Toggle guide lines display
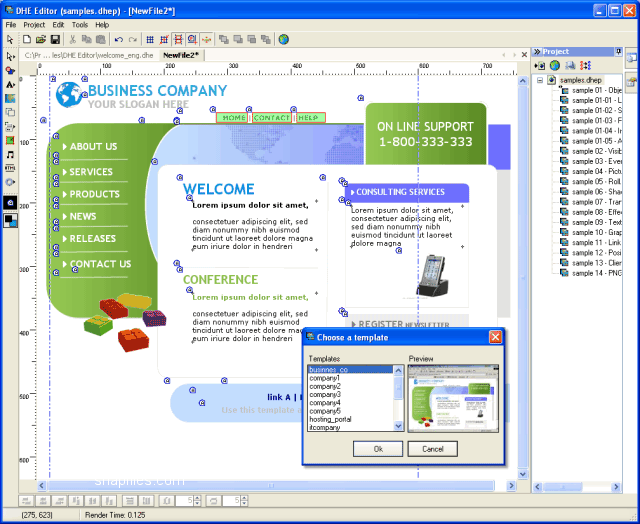Image resolution: width=640 pixels, height=524 pixels. point(178,39)
